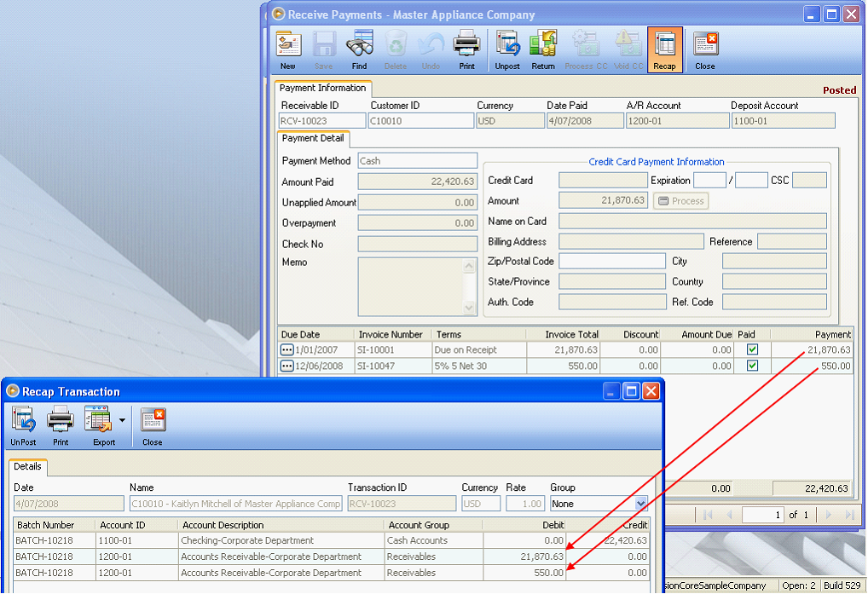868x594 pixels.
Task: Print from Receive Payments toolbar
Action: point(466,50)
